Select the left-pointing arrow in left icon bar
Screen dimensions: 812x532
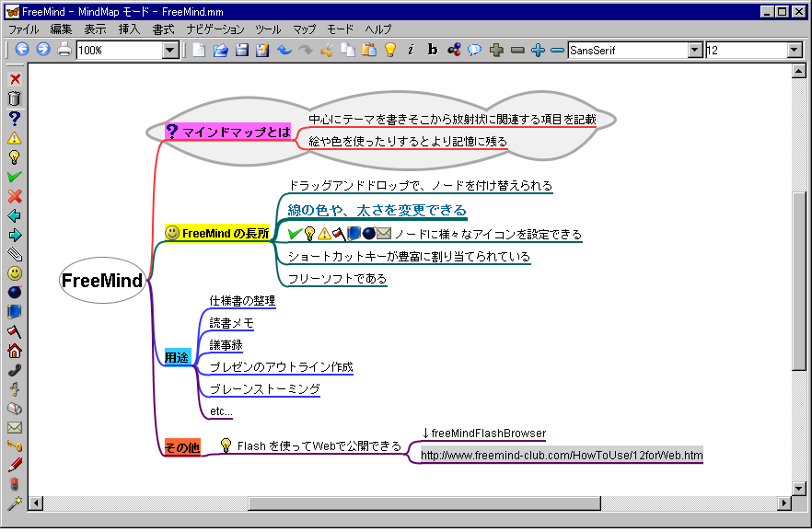pyautogui.click(x=15, y=215)
